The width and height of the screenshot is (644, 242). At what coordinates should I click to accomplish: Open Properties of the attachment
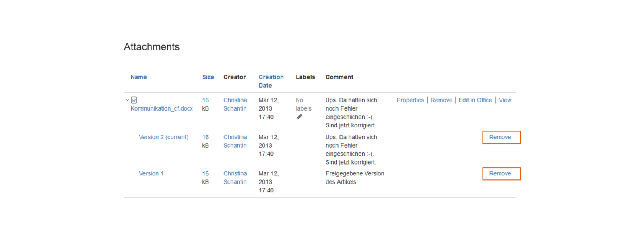(x=410, y=100)
